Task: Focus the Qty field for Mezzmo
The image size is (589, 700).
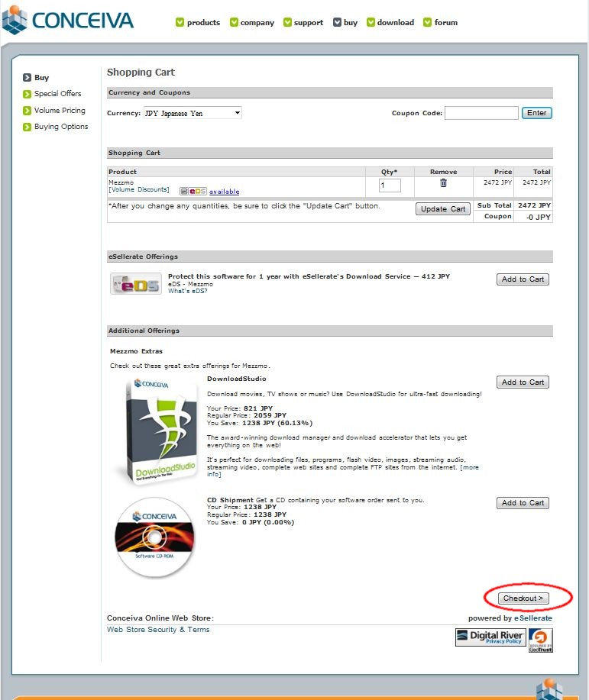Action: [390, 185]
